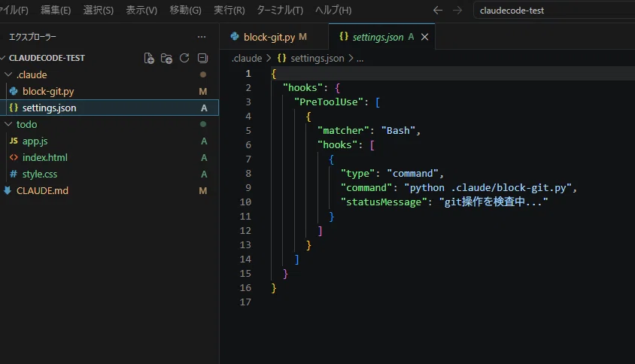Image resolution: width=635 pixels, height=364 pixels.
Task: Open the 表示(V) menu
Action: click(141, 11)
